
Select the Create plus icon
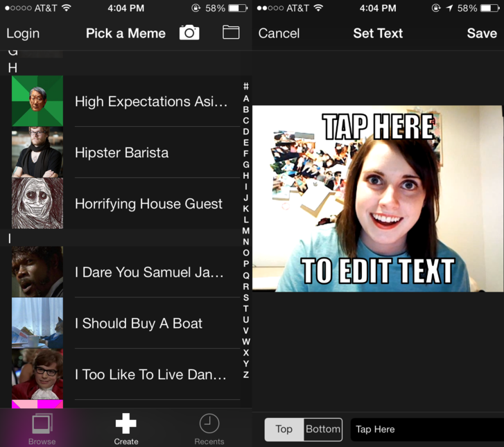pyautogui.click(x=126, y=423)
